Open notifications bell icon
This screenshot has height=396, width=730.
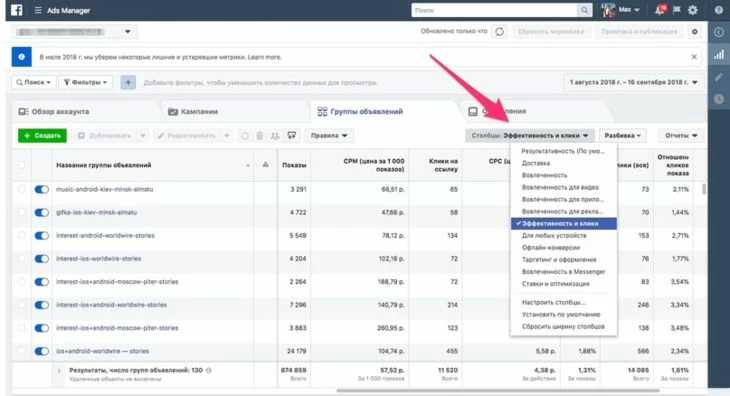pyautogui.click(x=660, y=10)
